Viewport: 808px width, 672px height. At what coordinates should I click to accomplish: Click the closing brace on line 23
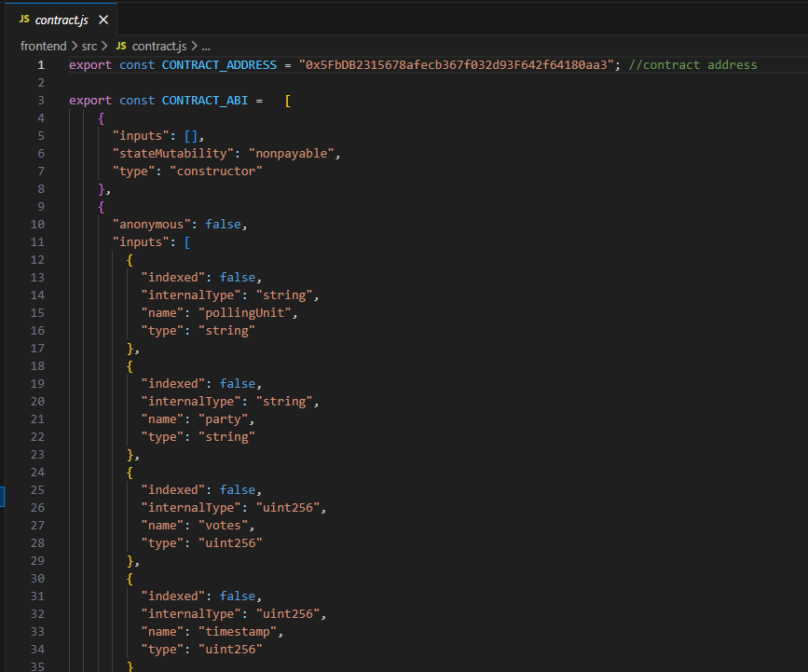130,455
